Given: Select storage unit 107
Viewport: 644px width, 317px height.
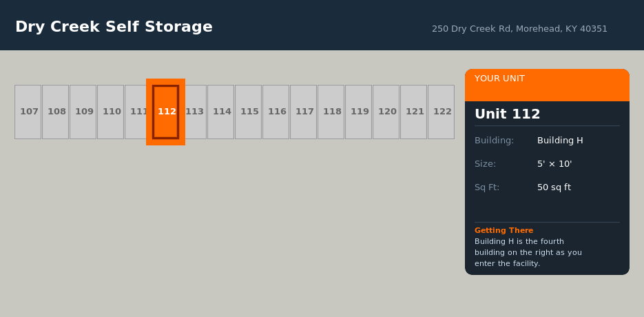Looking at the screenshot, I should pos(28,112).
